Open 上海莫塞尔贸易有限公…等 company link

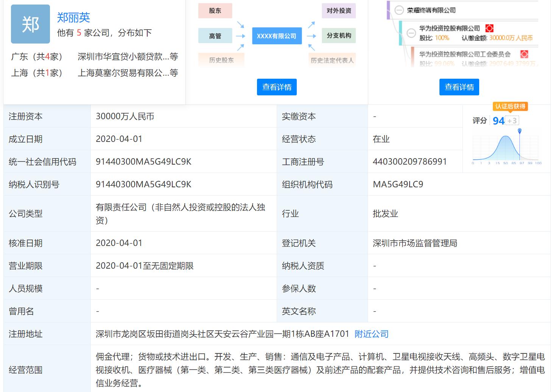128,73
